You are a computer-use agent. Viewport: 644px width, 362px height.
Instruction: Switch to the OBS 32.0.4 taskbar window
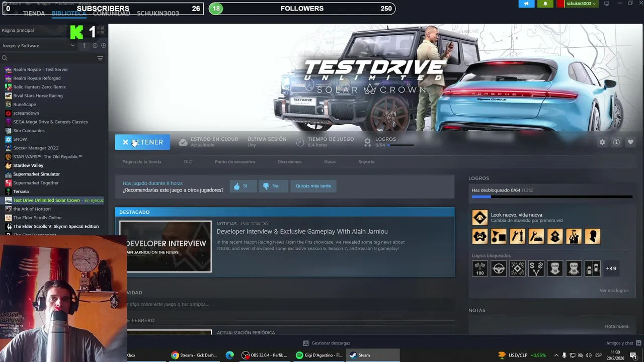pyautogui.click(x=265, y=355)
